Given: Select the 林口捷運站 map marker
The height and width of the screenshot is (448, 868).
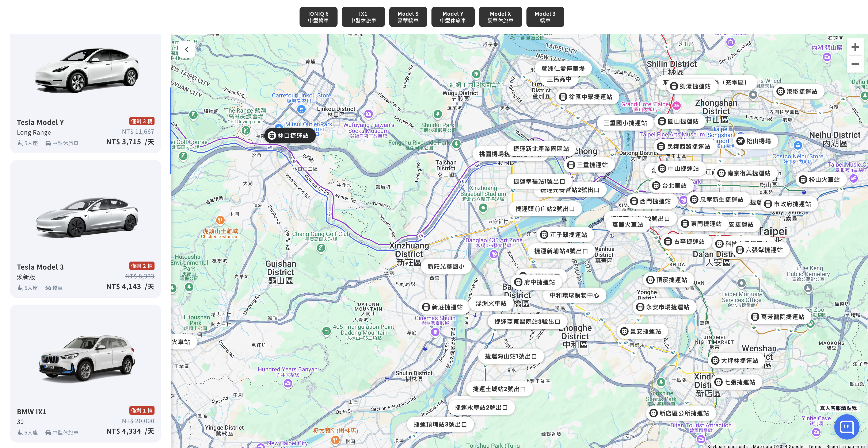Looking at the screenshot, I should tap(290, 136).
